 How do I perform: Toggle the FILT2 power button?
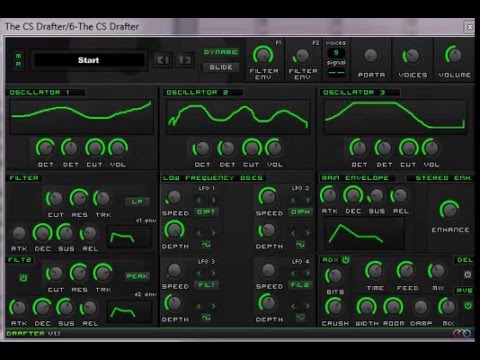point(23,278)
